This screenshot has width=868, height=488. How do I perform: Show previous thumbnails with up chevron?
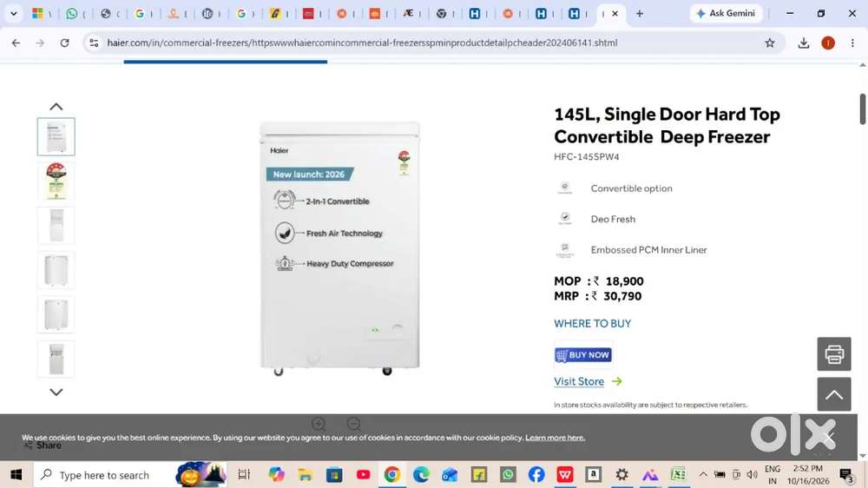[x=56, y=106]
